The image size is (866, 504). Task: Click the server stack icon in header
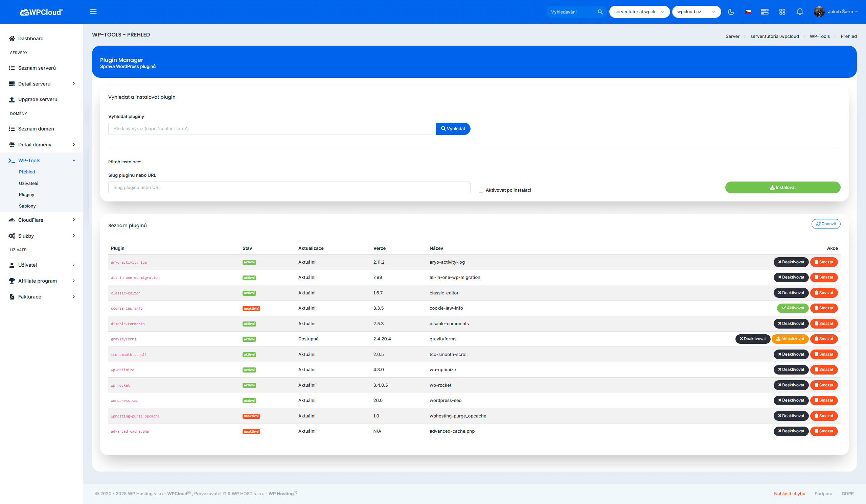point(765,12)
